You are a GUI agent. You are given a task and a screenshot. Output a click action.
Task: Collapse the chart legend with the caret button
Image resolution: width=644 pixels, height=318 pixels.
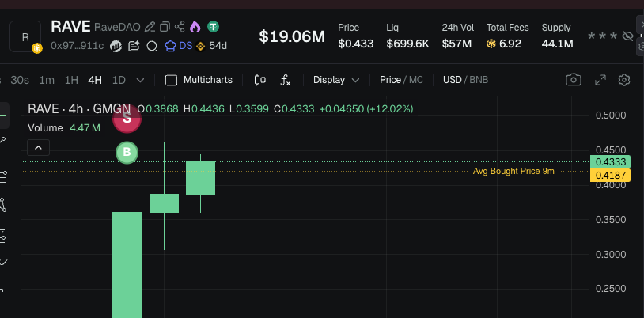tap(39, 147)
